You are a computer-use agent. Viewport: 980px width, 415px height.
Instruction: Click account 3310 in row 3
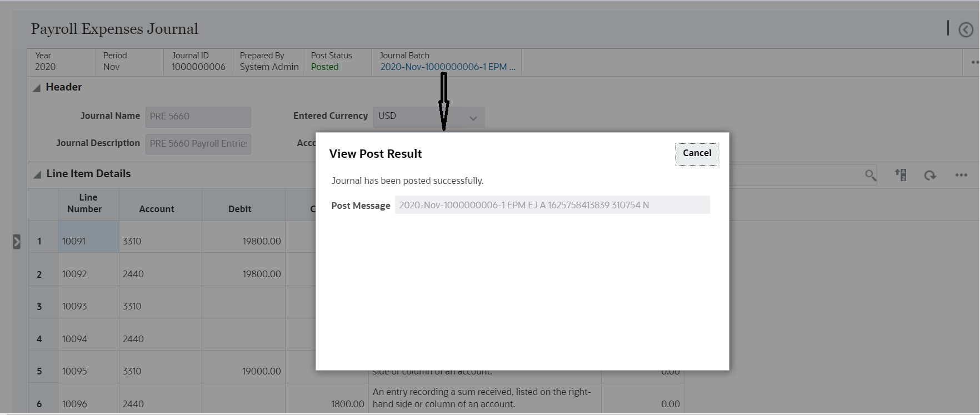coord(160,302)
